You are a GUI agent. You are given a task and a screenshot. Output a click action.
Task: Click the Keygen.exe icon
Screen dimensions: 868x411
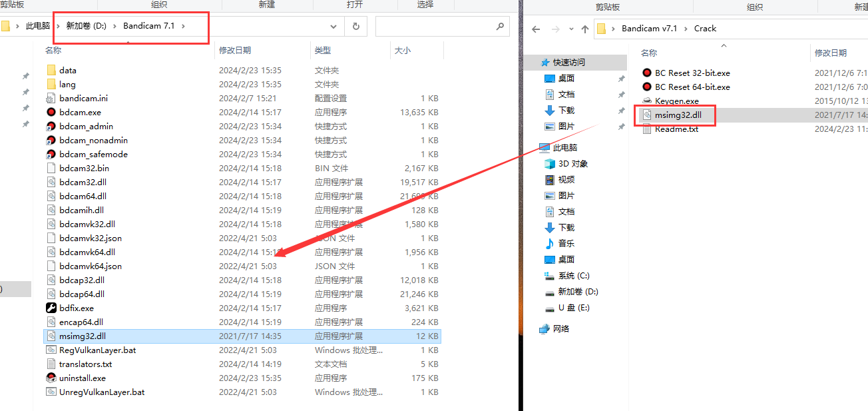(647, 101)
